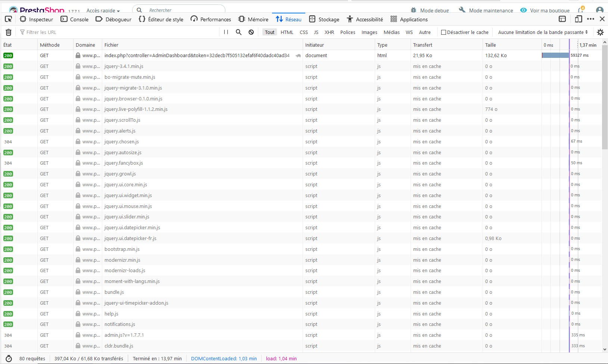Image resolution: width=608 pixels, height=364 pixels.
Task: Select index.php AdminDashboard request row
Action: point(301,55)
